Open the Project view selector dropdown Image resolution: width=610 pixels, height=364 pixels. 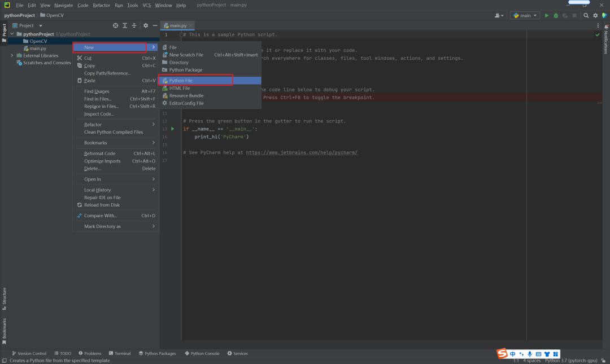point(27,25)
